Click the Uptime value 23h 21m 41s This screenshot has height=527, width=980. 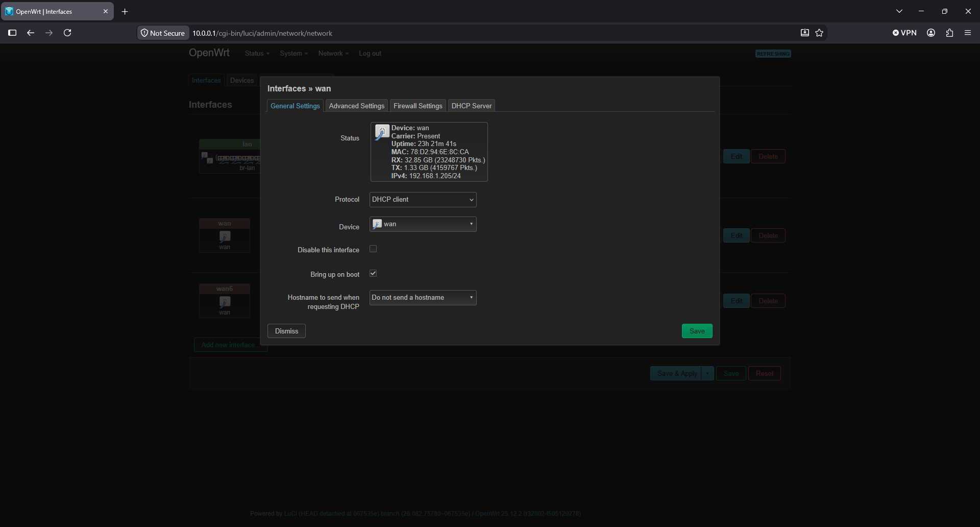437,144
